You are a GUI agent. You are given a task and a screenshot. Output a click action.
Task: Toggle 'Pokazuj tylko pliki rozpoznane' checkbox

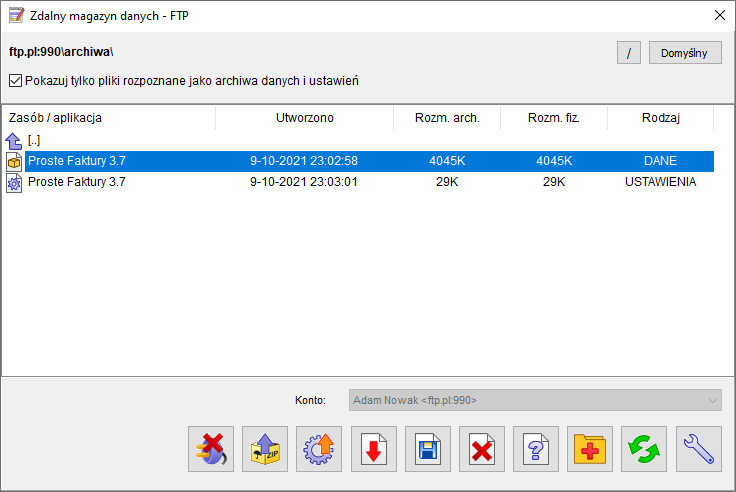[x=15, y=81]
